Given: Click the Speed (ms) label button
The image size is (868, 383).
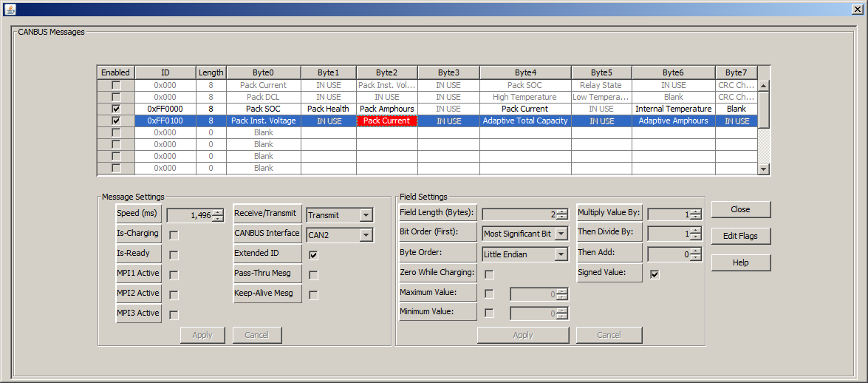Looking at the screenshot, I should coord(138,214).
